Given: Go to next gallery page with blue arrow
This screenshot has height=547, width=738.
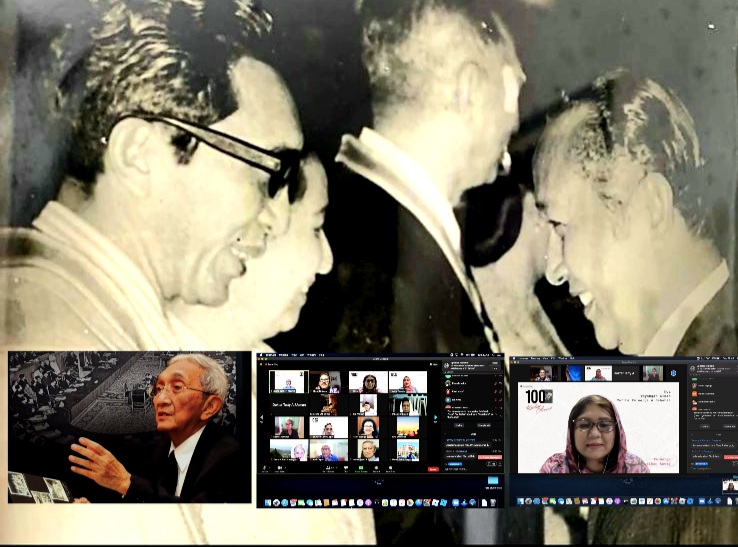Looking at the screenshot, I should (435, 417).
